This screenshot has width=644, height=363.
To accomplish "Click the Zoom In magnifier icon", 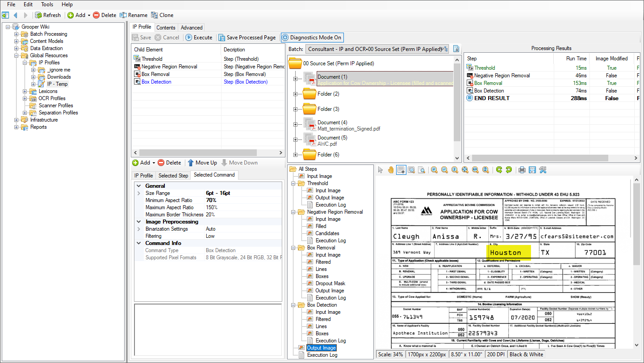I will (434, 170).
